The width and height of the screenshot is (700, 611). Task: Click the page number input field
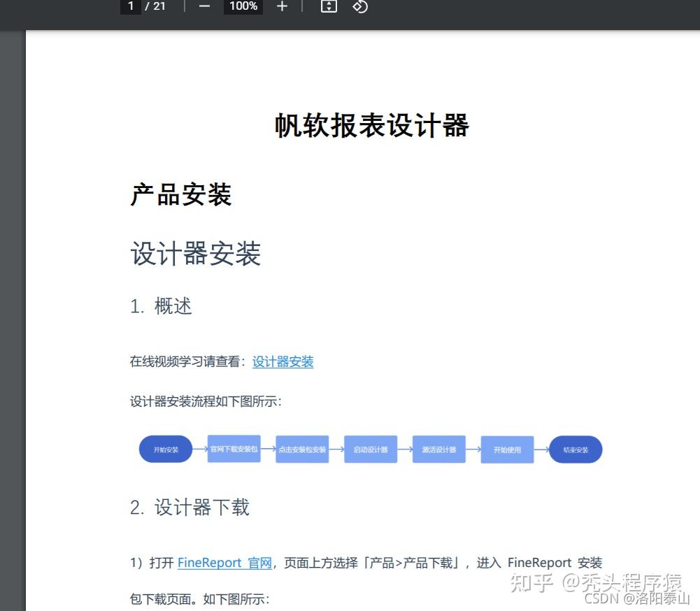pyautogui.click(x=131, y=6)
